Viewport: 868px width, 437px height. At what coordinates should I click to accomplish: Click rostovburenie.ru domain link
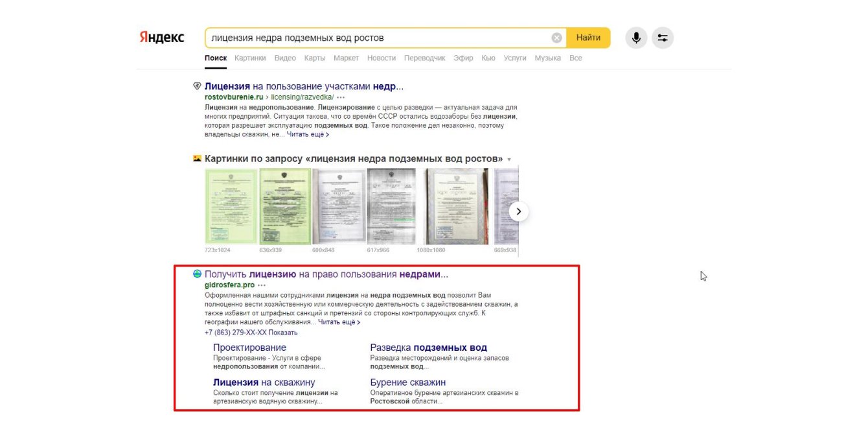(234, 97)
